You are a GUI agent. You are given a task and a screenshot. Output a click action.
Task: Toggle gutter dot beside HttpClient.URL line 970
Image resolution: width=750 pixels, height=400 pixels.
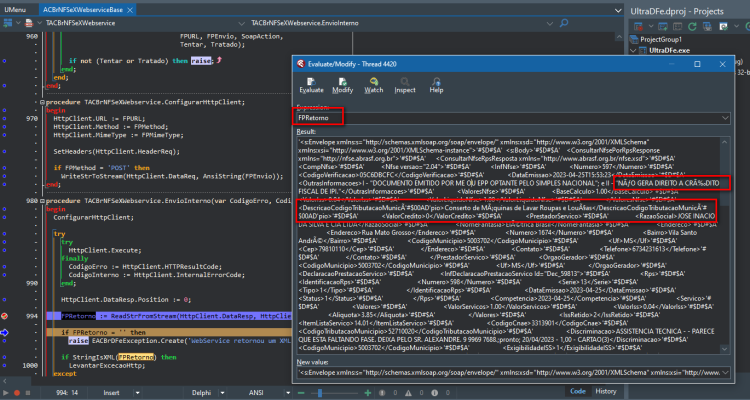(4, 118)
